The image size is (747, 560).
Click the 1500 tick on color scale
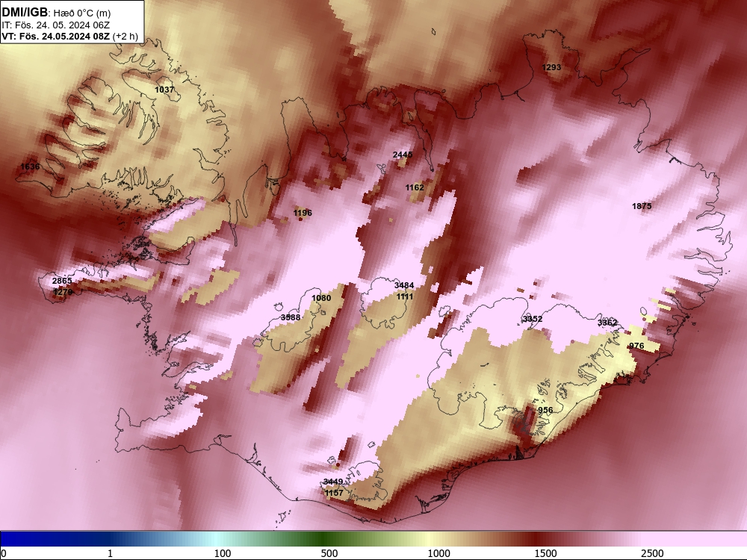coord(545,553)
